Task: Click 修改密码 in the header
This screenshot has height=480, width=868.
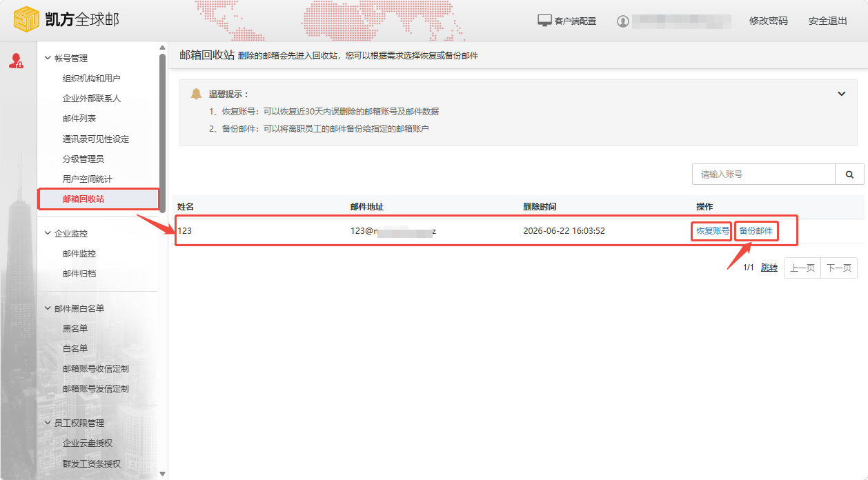Action: pos(769,21)
